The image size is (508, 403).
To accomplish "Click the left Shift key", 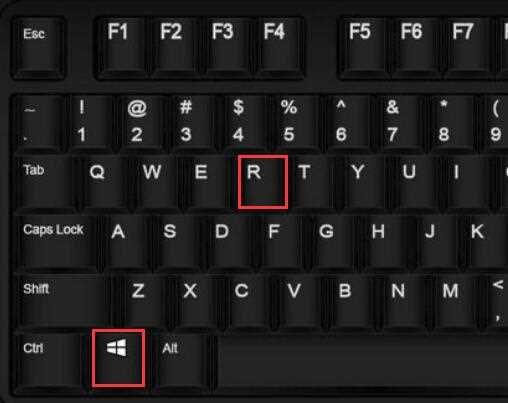I will 63,301.
